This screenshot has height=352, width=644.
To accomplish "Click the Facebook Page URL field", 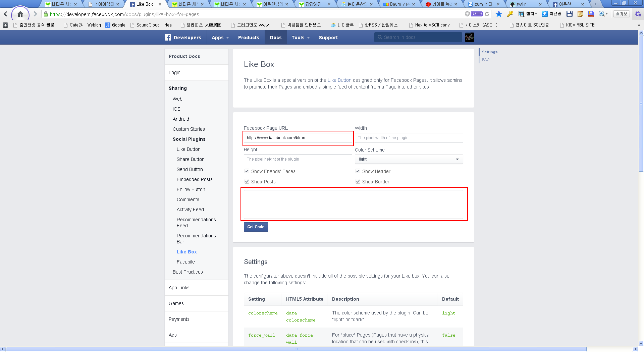I will (x=298, y=138).
